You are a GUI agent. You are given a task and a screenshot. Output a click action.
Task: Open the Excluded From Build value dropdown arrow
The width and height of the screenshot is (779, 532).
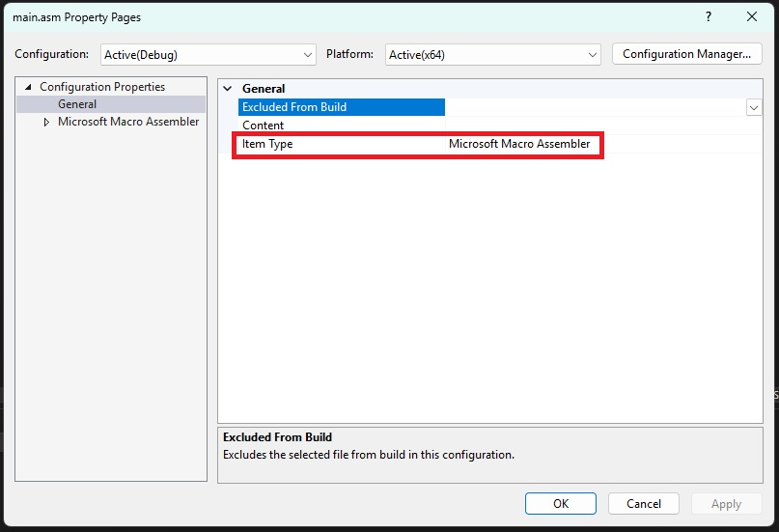pyautogui.click(x=754, y=107)
